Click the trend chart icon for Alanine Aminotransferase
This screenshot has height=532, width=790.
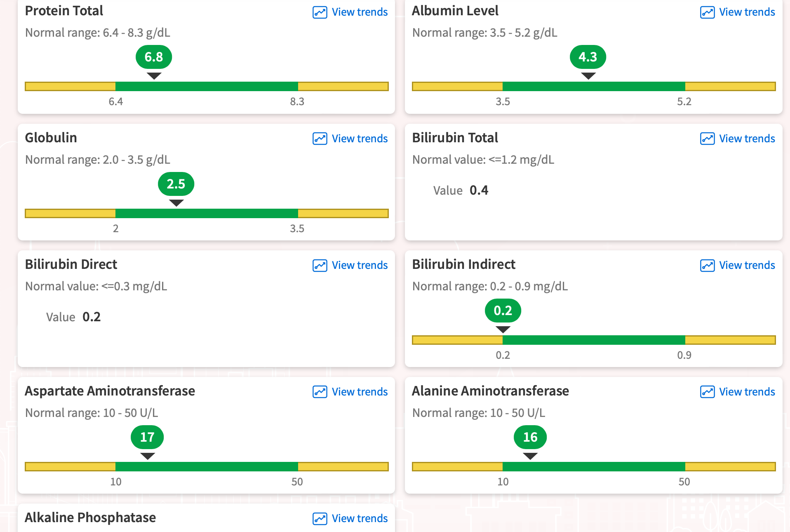point(707,392)
